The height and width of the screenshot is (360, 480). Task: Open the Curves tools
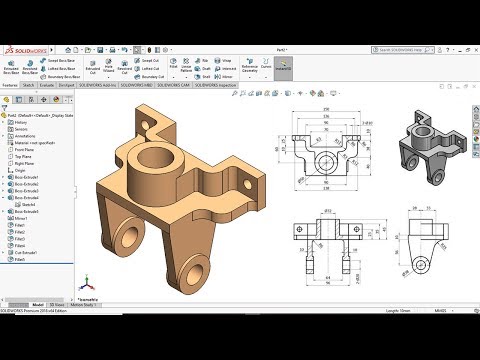tap(266, 63)
